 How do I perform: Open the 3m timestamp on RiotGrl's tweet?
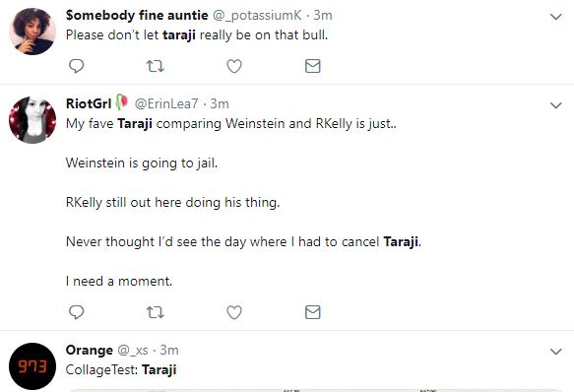coord(220,104)
